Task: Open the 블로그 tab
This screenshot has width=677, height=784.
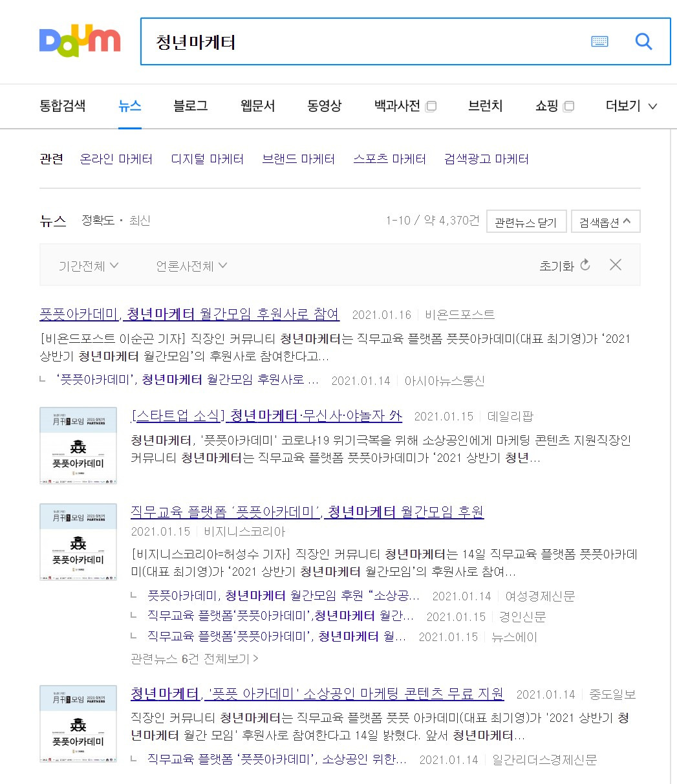Action: 191,105
